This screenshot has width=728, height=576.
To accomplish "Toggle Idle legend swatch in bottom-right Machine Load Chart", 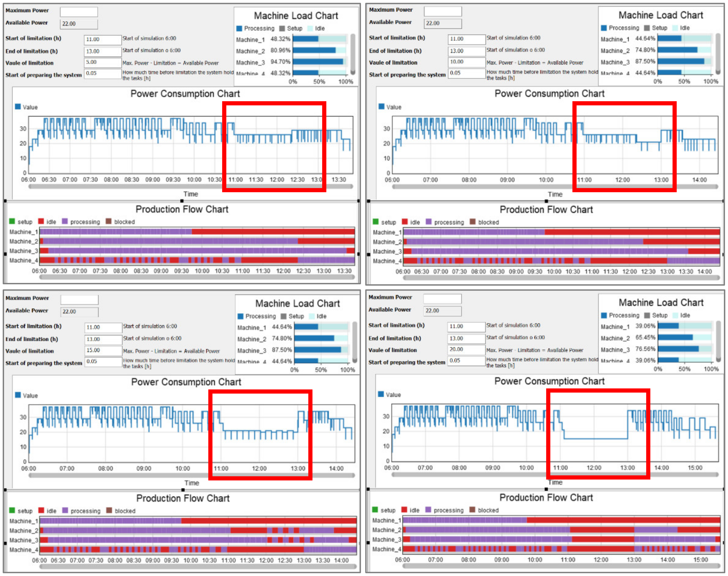I will 675,315.
